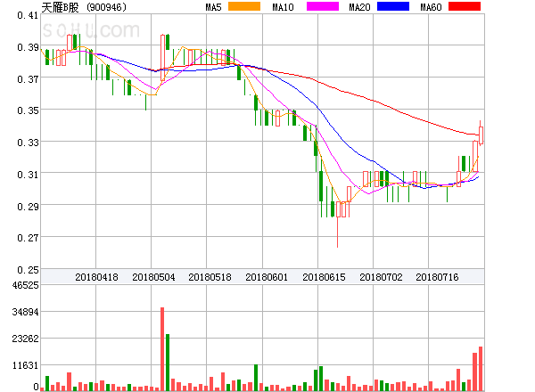535x392 pixels.
Task: Click the 0.33 price axis label
Action: [28, 143]
